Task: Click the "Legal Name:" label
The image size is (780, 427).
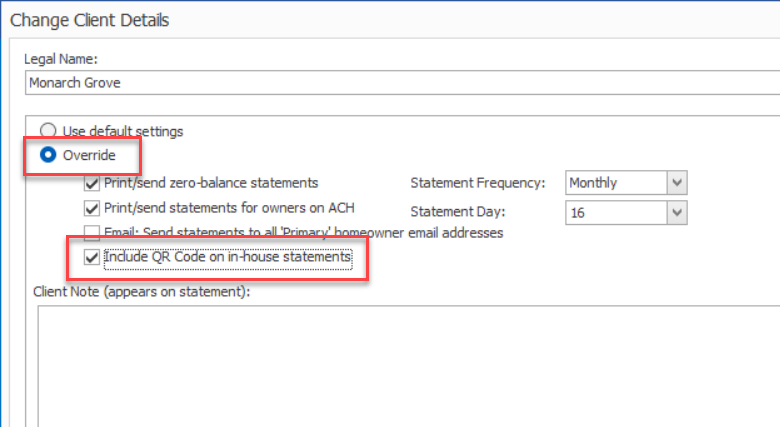Action: tap(62, 60)
